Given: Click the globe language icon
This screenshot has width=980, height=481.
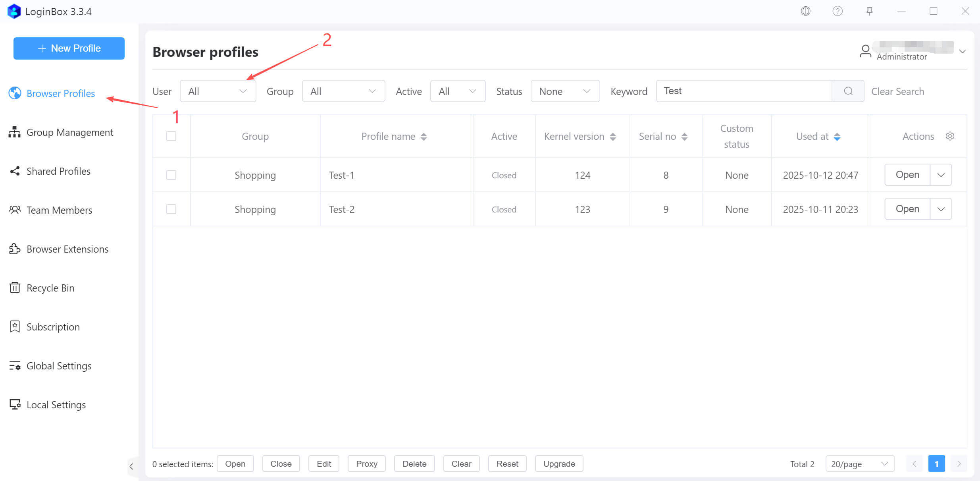Looking at the screenshot, I should pos(805,11).
